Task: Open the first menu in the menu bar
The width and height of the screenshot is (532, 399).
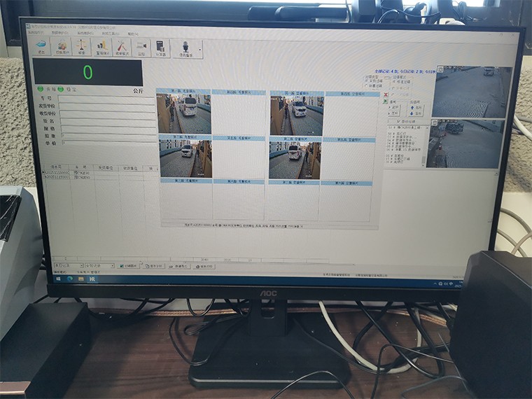Action: tap(37, 33)
